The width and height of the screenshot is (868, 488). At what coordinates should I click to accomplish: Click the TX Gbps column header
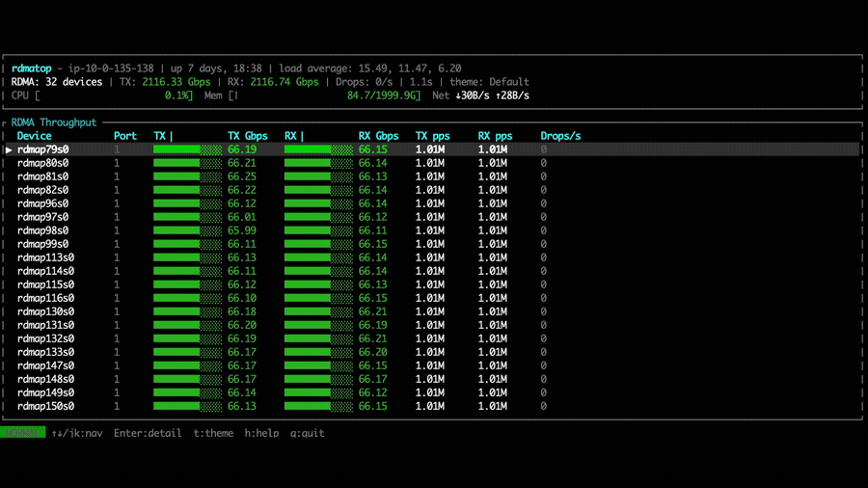click(248, 136)
